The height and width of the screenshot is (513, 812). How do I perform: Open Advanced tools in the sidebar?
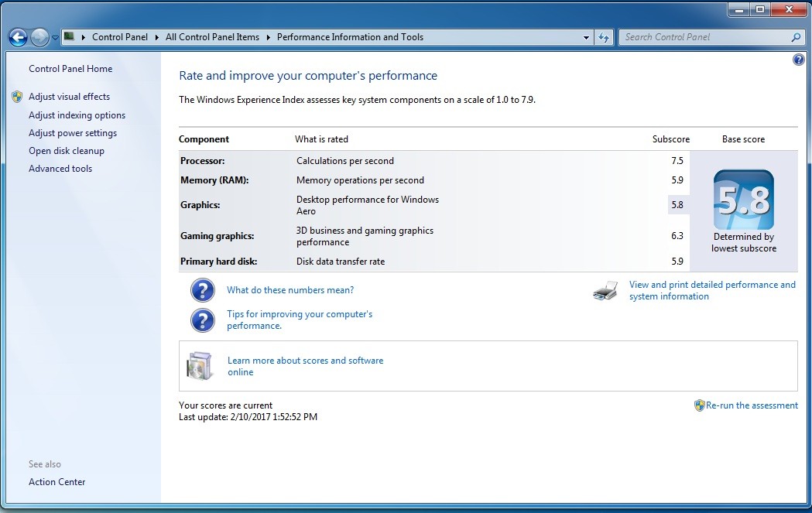[60, 169]
